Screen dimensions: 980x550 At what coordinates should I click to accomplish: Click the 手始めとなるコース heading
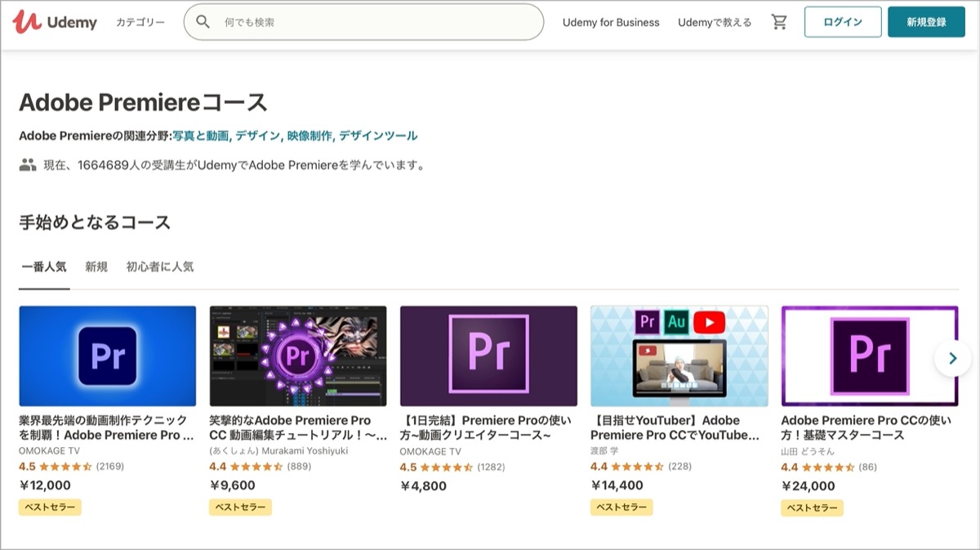[x=95, y=221]
